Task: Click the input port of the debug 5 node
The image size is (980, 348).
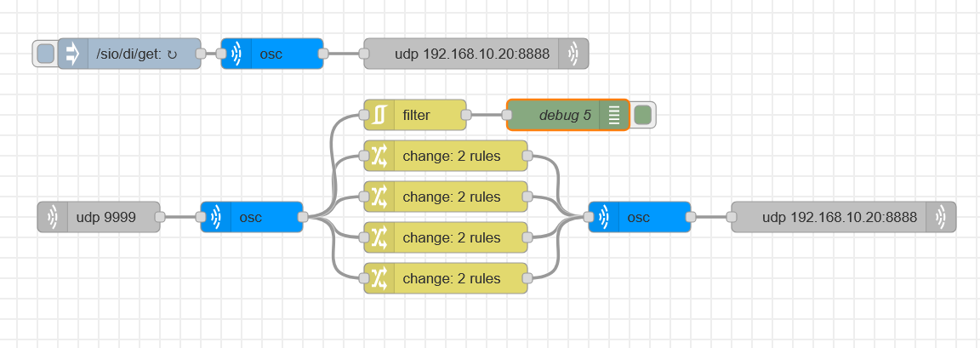Action: (x=507, y=115)
